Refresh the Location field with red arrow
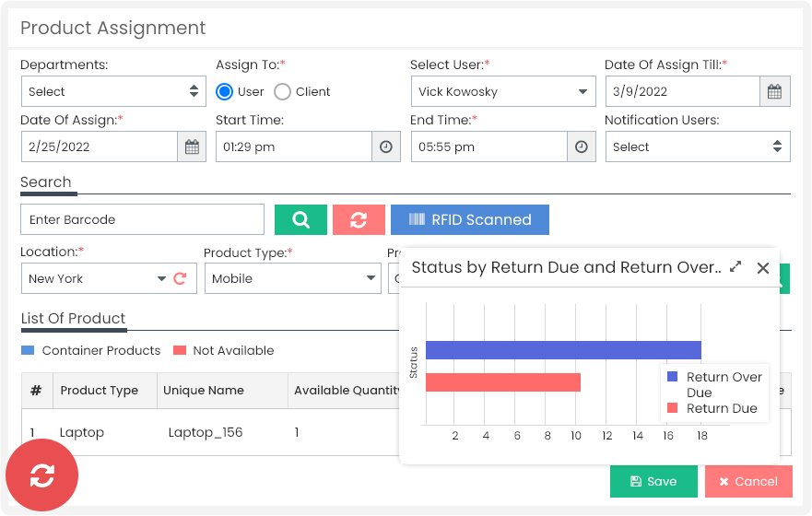Viewport: 812px width, 516px height. click(180, 278)
